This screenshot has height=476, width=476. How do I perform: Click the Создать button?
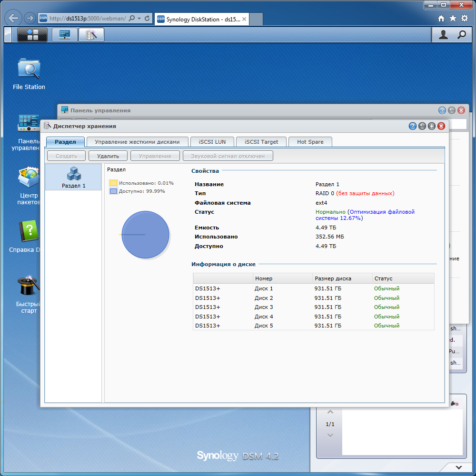[x=67, y=156]
